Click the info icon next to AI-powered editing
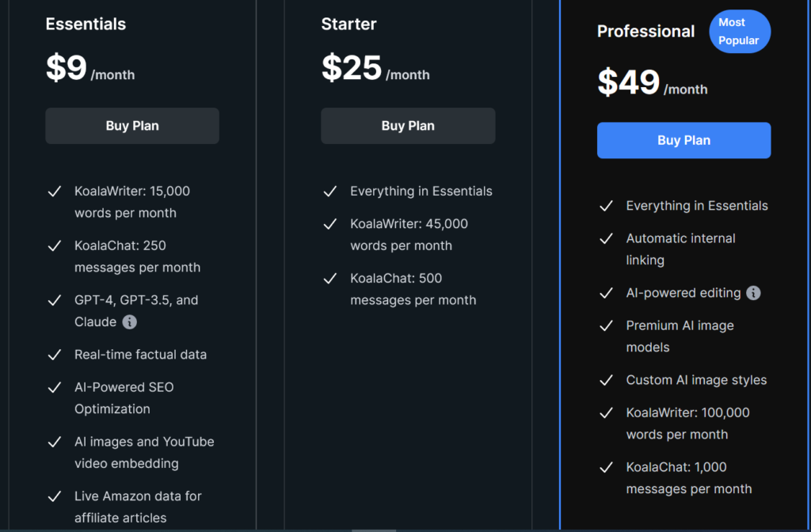 point(753,293)
